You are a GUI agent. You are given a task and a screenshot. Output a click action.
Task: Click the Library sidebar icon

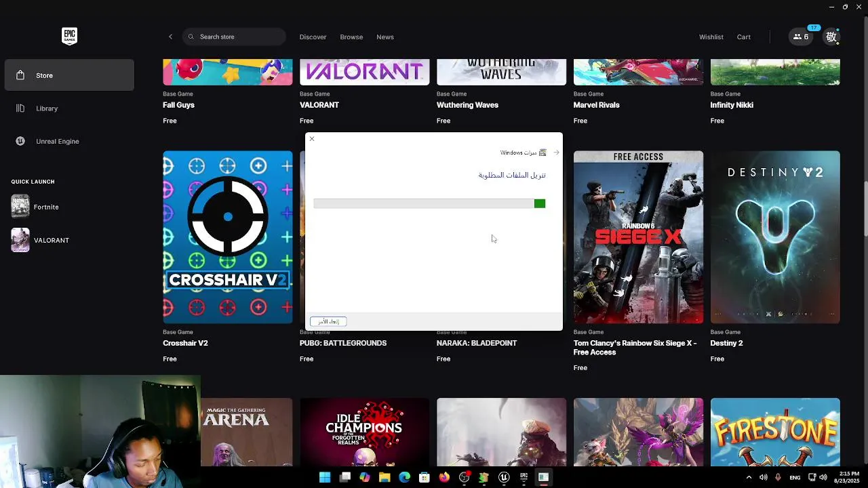(x=20, y=108)
